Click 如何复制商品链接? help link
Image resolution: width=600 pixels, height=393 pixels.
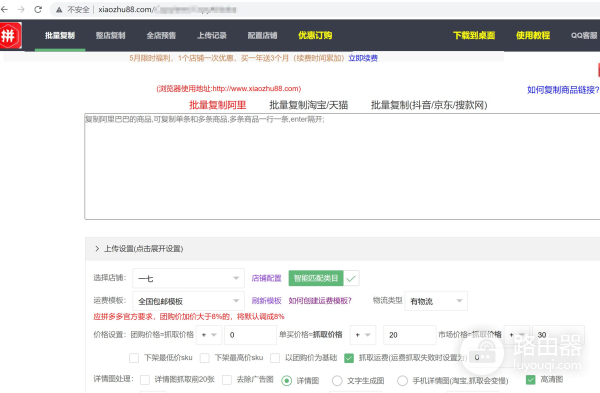tap(563, 90)
